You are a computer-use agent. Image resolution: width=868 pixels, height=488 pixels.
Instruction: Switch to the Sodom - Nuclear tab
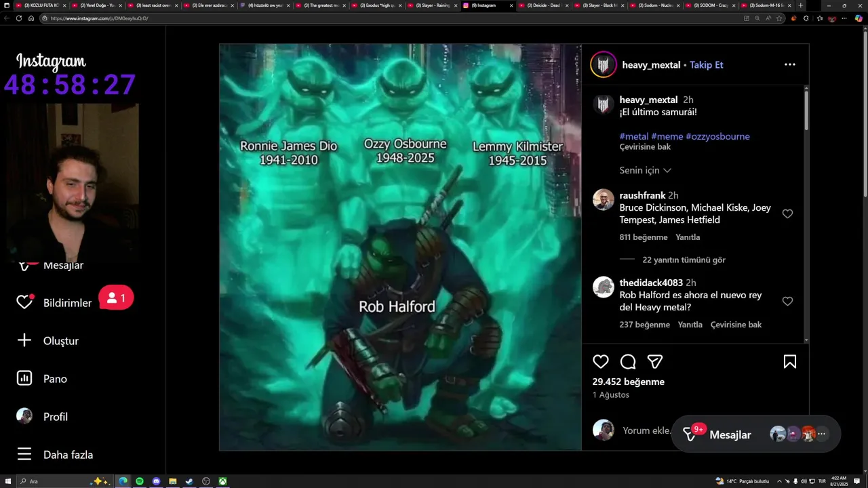click(x=654, y=5)
